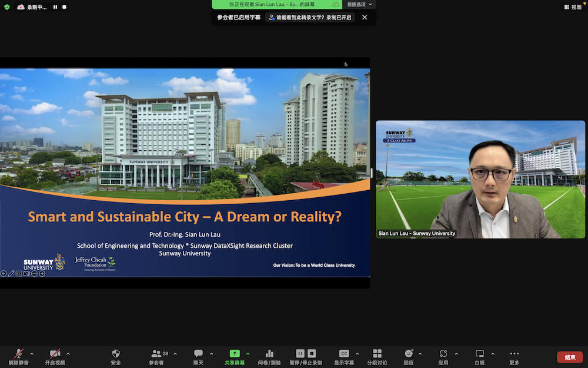Expand caption options beside 显示字幕
588x368 pixels.
[x=357, y=354]
